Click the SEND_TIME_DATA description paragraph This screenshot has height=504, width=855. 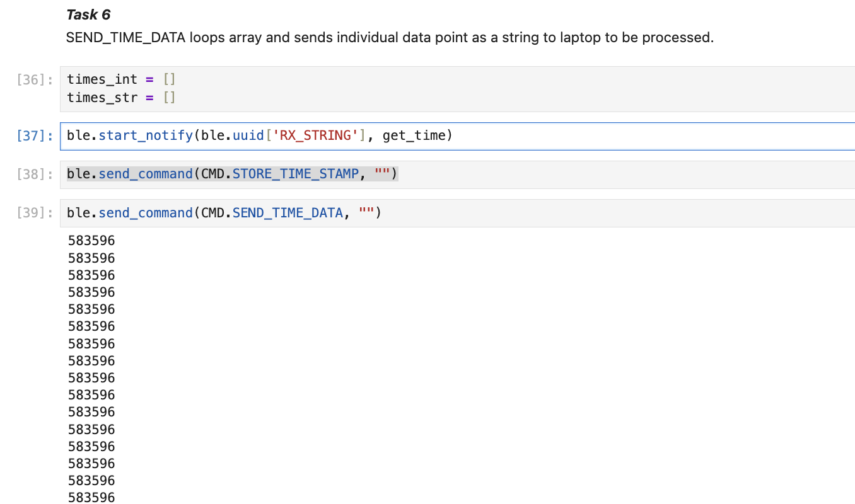[x=389, y=38]
